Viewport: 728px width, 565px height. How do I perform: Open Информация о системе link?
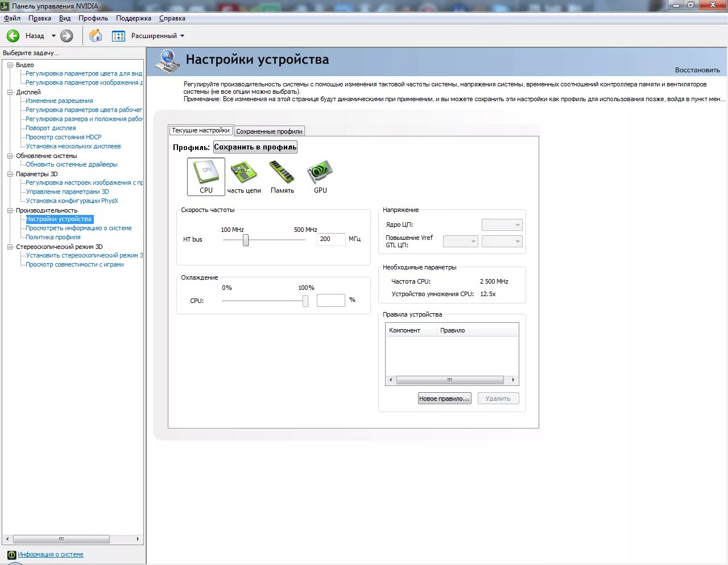51,555
